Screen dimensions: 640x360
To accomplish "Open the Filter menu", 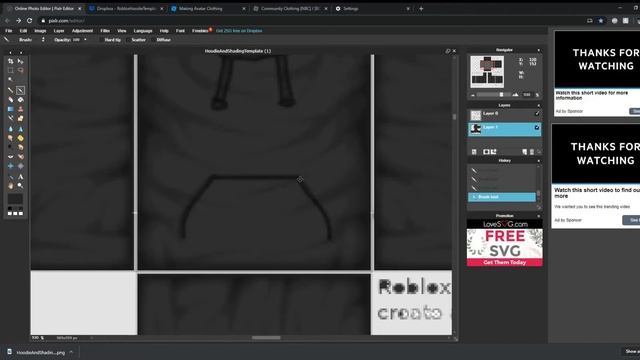I will click(x=105, y=31).
